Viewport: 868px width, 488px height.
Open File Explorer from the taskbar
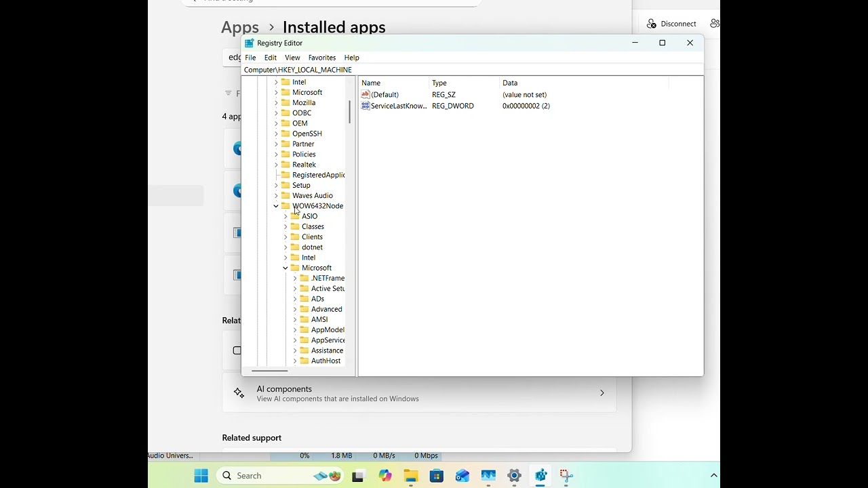411,476
